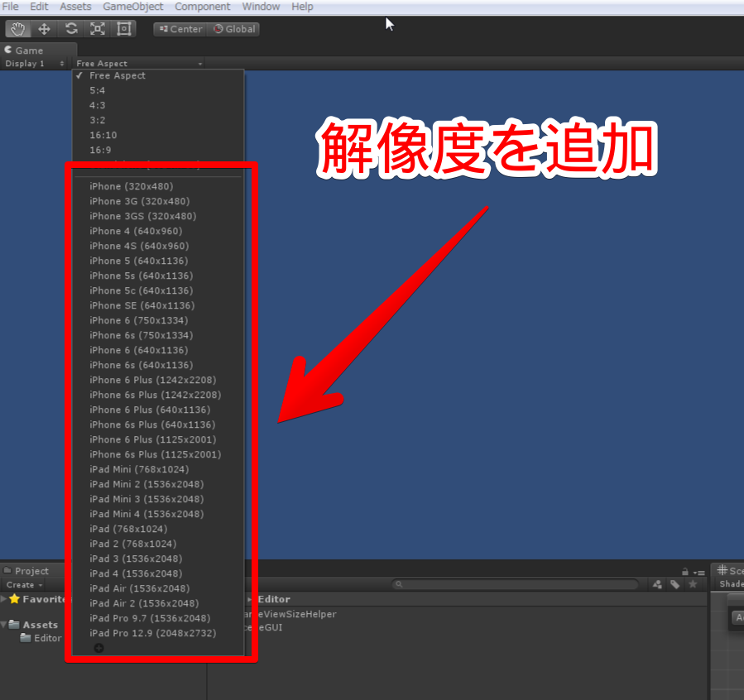Select iPhone (320x480) resolution

tap(158, 186)
